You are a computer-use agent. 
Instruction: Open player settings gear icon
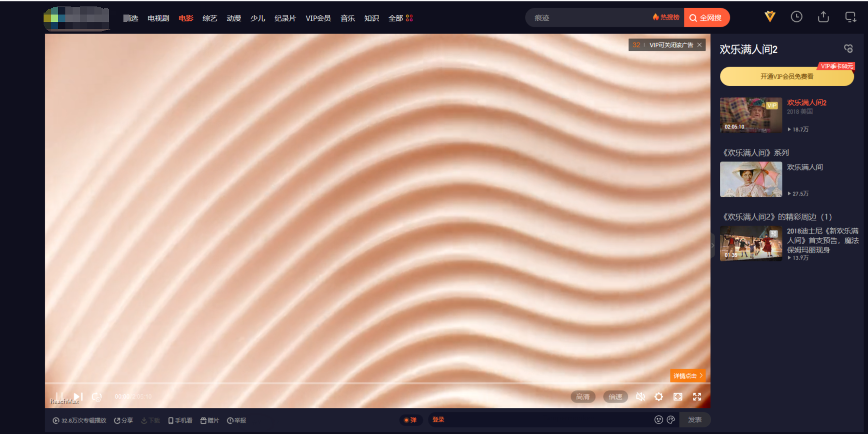click(x=659, y=397)
